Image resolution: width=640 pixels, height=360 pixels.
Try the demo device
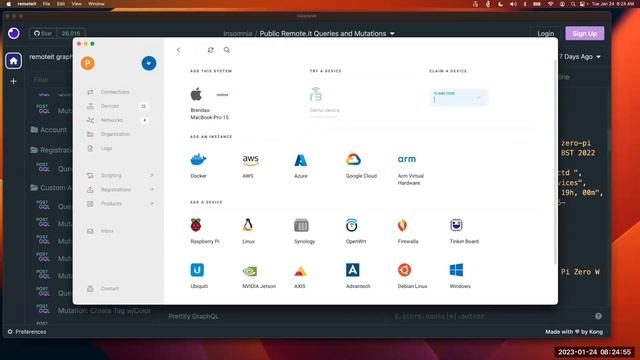(324, 102)
